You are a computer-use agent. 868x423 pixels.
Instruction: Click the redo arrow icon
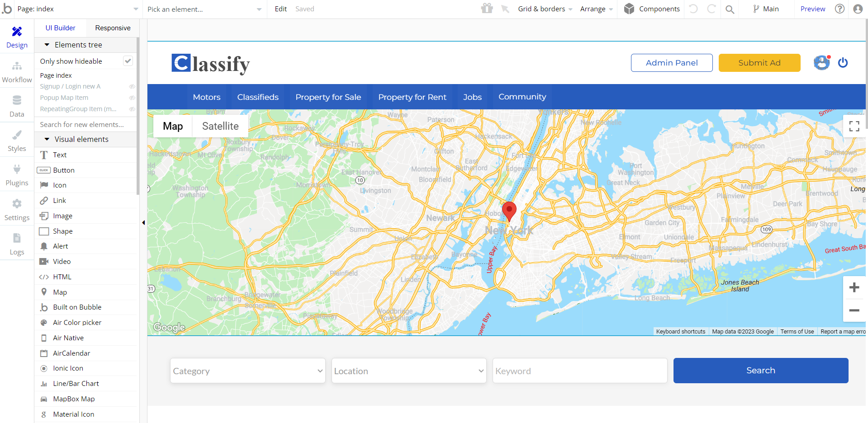click(711, 9)
